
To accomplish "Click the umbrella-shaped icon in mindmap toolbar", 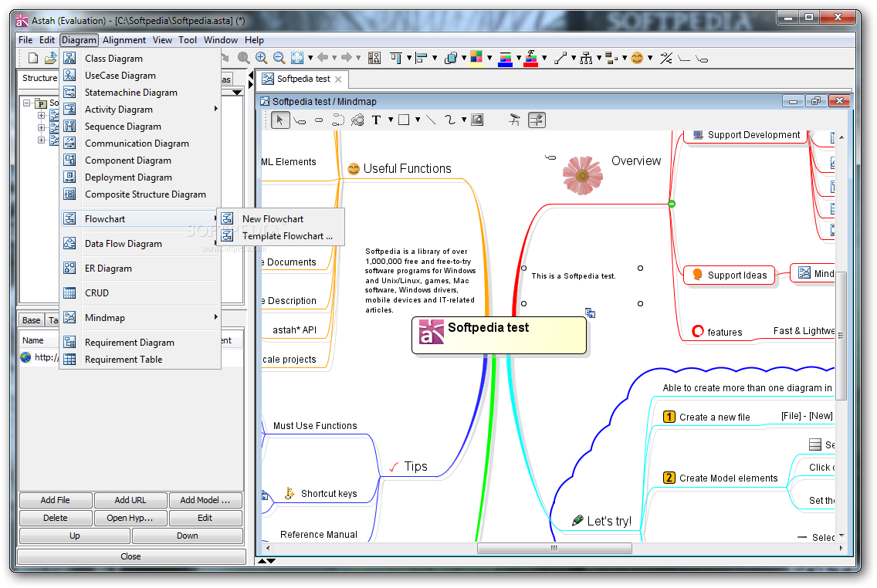I will [x=514, y=120].
